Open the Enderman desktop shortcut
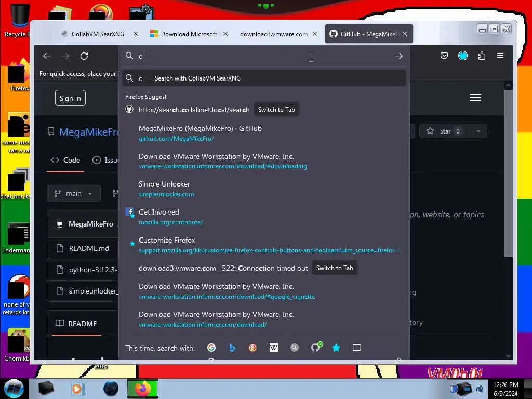 pos(17,238)
